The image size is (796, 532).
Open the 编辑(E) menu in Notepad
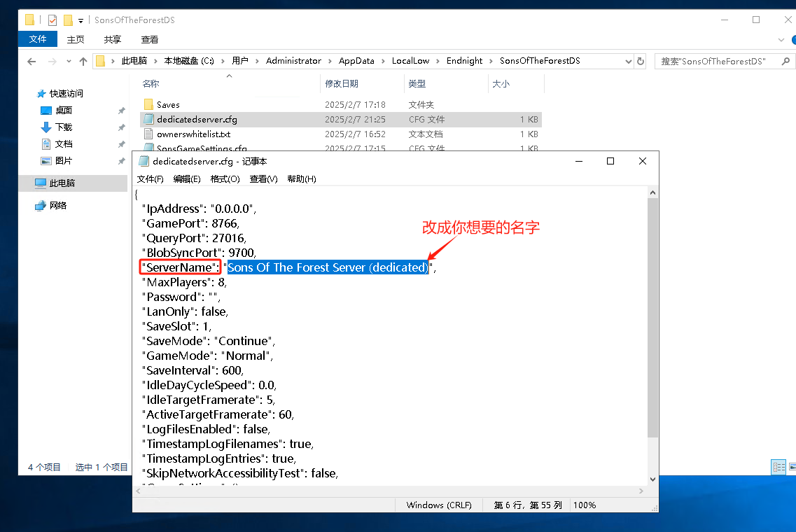[x=187, y=178]
